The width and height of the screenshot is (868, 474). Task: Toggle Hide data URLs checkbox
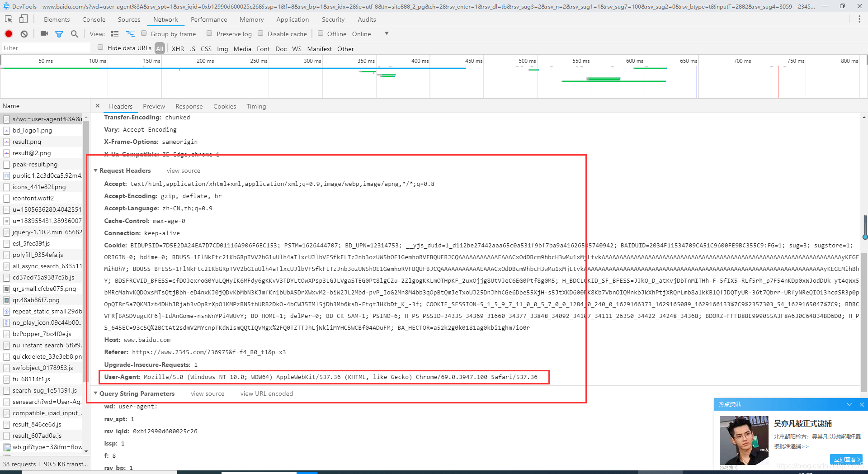pos(100,47)
